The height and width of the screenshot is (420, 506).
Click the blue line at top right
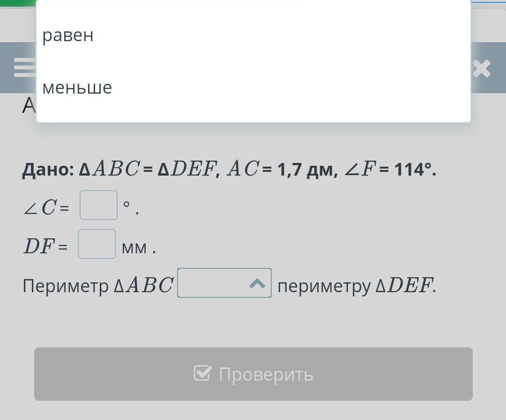click(488, 1)
